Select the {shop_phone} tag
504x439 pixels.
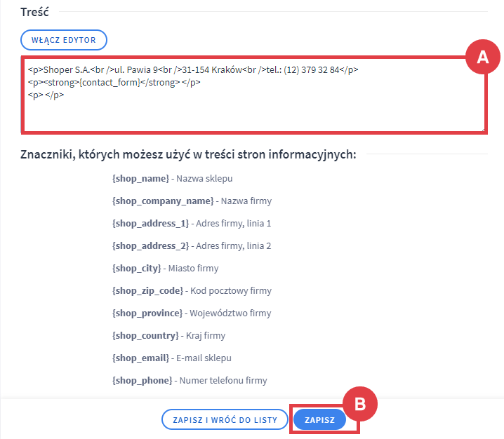(x=142, y=381)
